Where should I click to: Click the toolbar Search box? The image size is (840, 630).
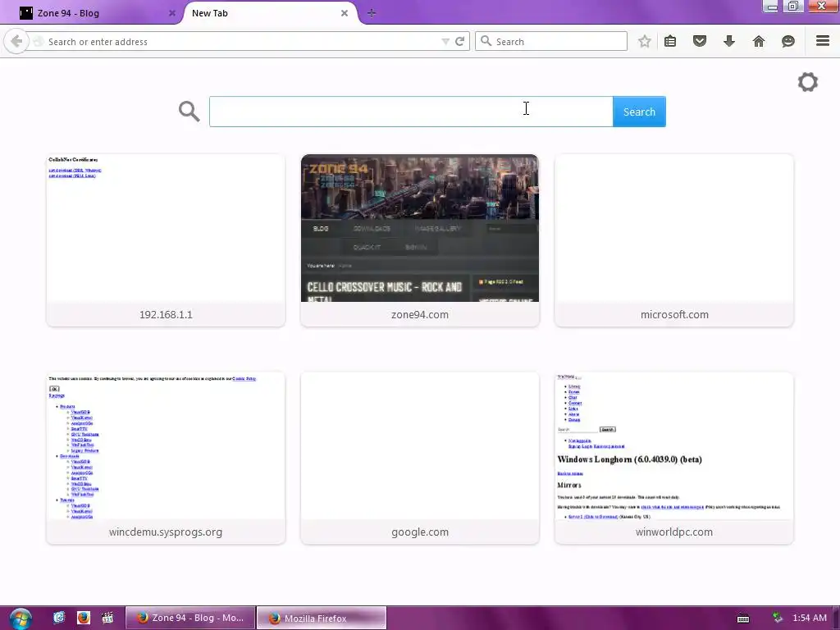(x=551, y=41)
